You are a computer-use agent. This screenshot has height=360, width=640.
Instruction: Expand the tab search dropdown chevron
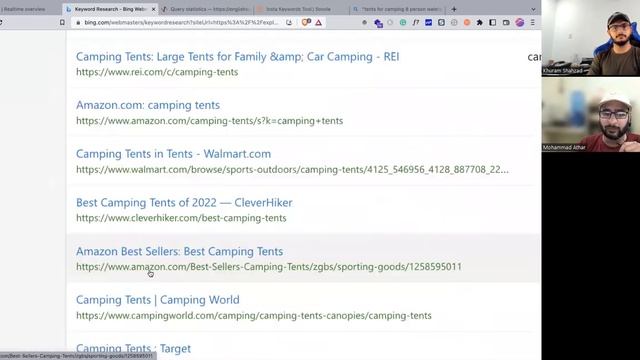point(533,9)
